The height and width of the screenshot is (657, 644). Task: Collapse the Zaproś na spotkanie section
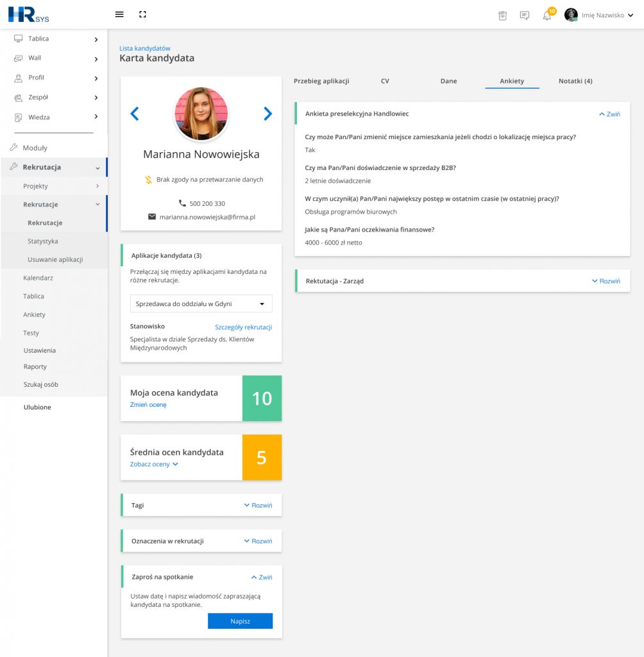point(262,577)
